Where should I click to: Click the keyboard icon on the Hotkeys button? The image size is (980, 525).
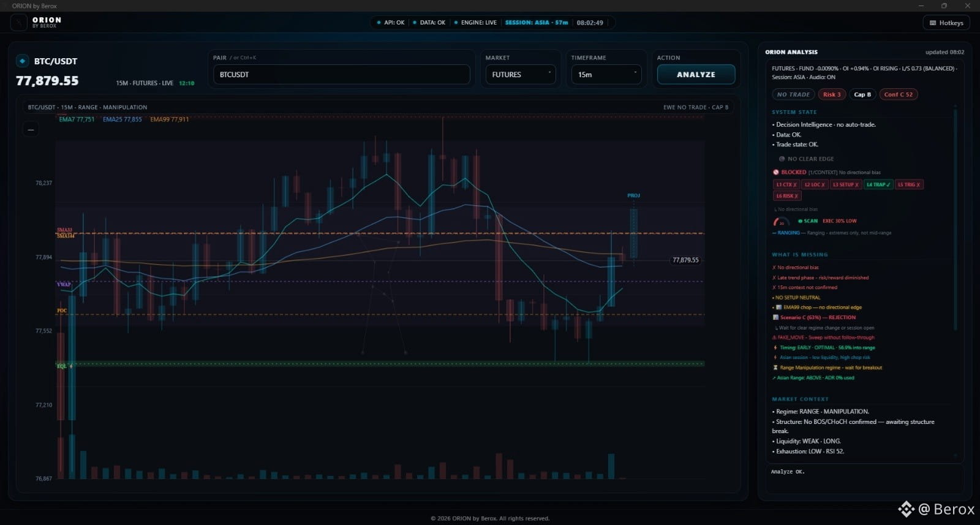[933, 23]
